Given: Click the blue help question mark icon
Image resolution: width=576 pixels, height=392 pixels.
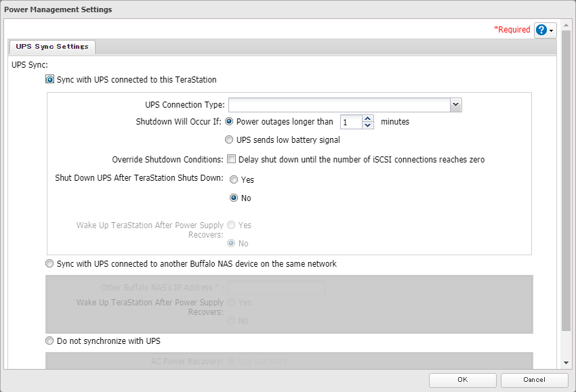Looking at the screenshot, I should click(x=541, y=30).
